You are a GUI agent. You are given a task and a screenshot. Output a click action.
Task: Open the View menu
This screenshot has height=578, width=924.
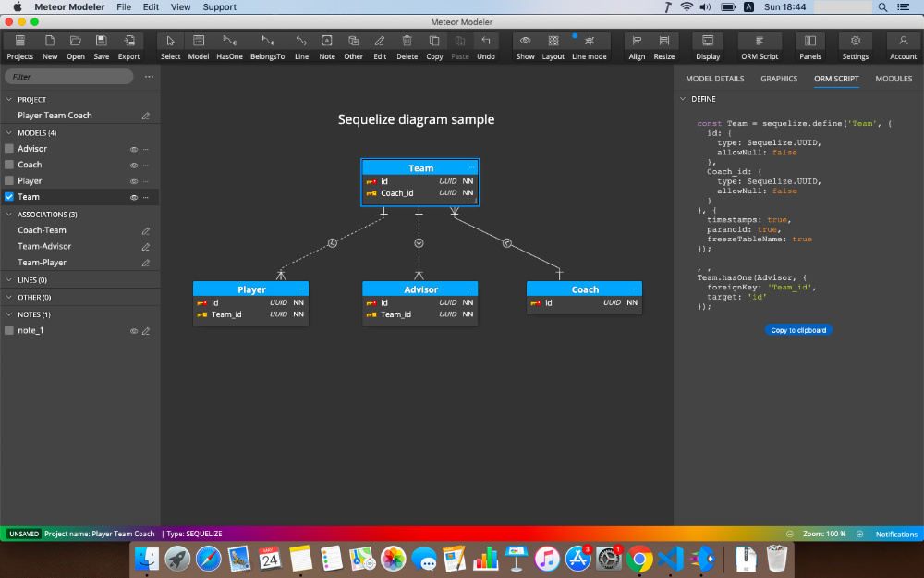pos(180,7)
